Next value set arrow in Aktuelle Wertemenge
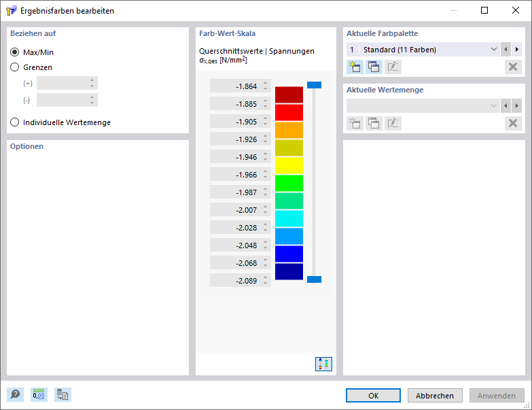Image resolution: width=532 pixels, height=410 pixels. (x=517, y=106)
